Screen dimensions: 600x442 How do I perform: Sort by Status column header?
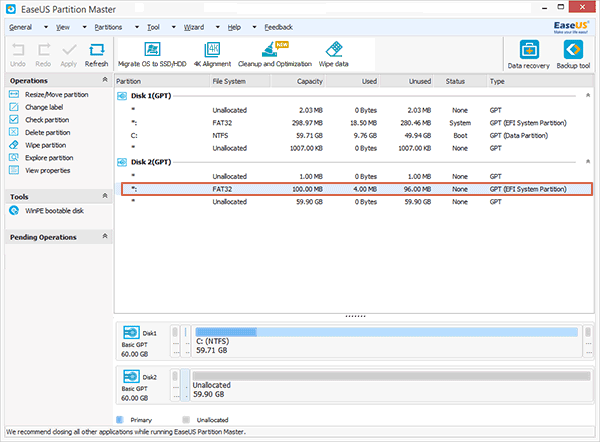460,82
